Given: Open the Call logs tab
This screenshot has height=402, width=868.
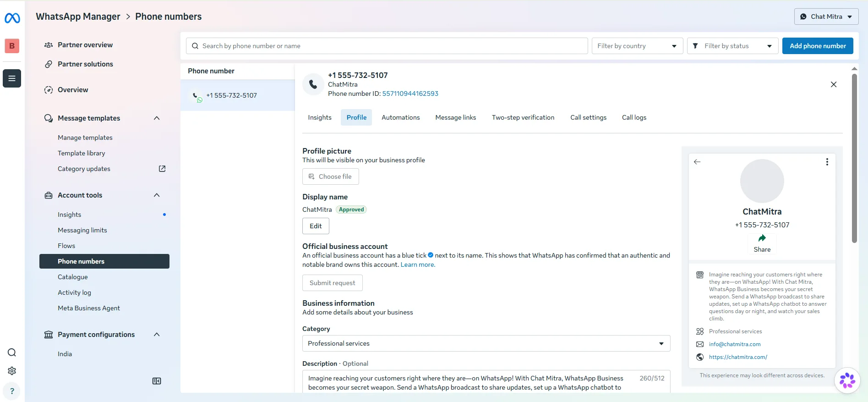Looking at the screenshot, I should [634, 117].
